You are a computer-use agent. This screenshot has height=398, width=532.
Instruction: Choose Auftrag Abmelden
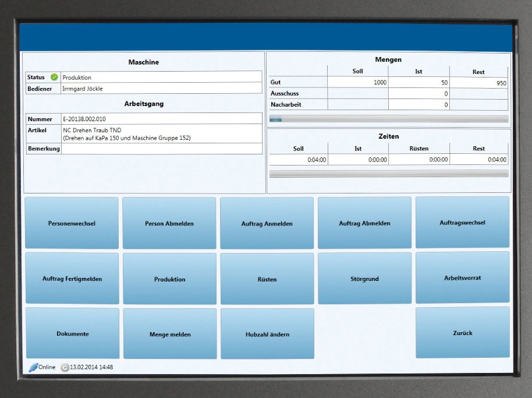364,223
